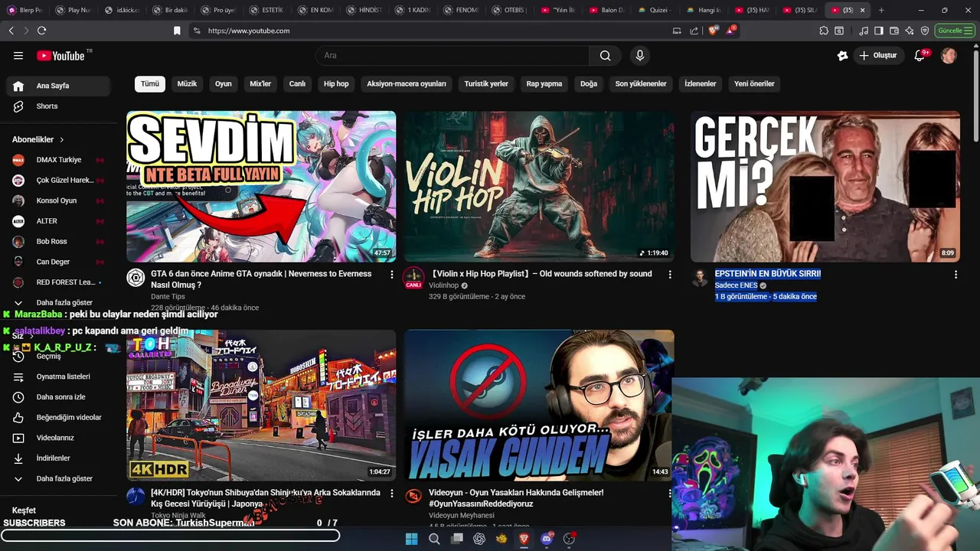Screen dimensions: 980x551
Task: Select the Canlı filter chip
Action: [297, 83]
